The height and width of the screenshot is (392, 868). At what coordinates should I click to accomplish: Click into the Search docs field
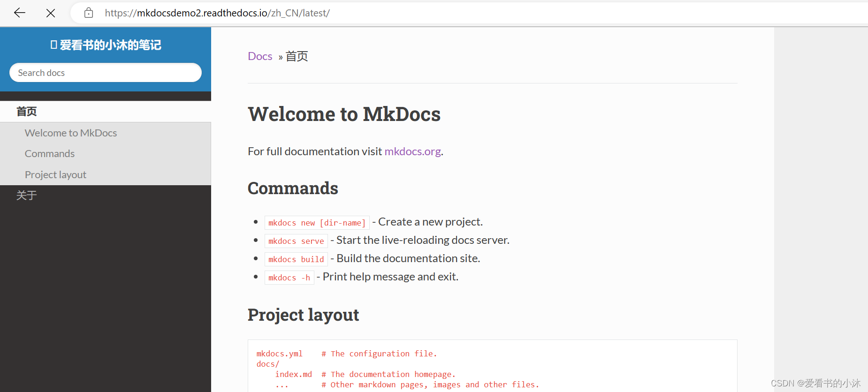[x=106, y=73]
